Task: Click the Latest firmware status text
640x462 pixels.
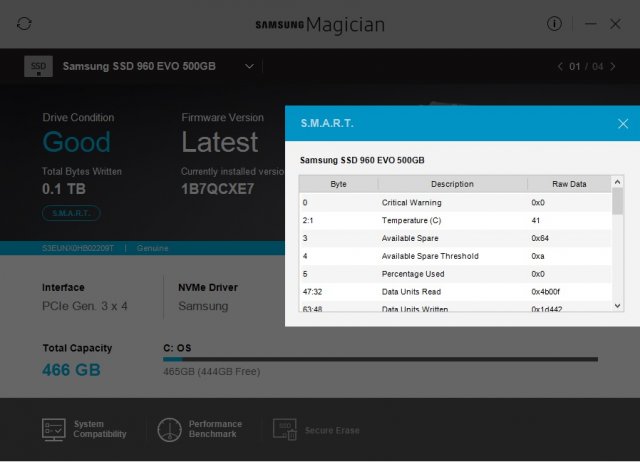Action: [220, 142]
